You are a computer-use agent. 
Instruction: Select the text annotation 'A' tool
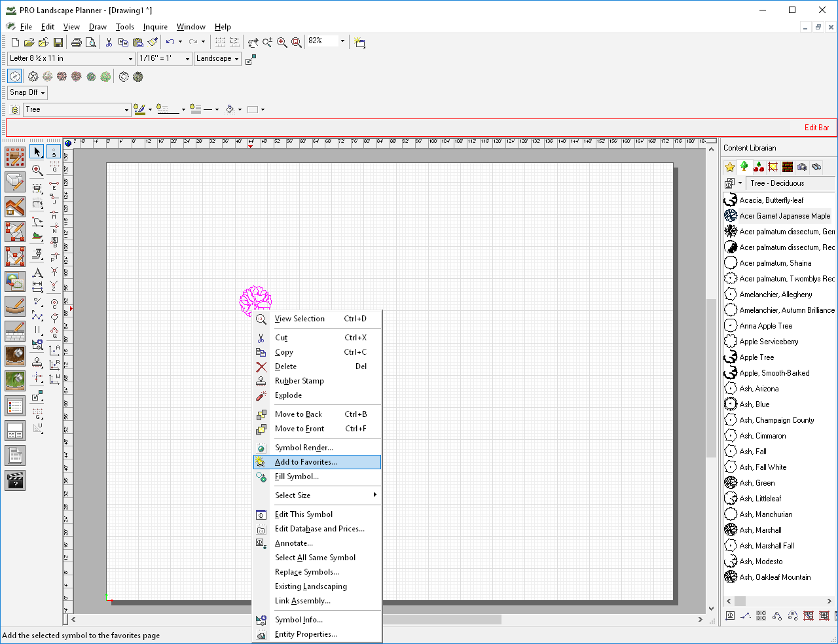pos(37,272)
